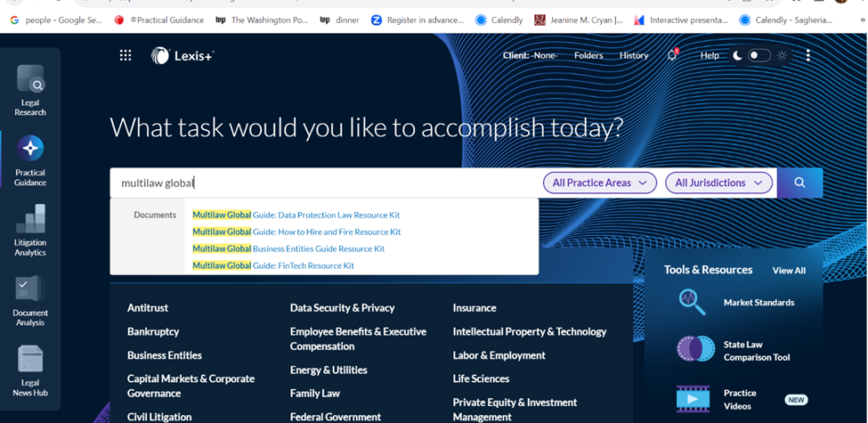Open Capital Markets & Corporate Governance
Image resolution: width=868 pixels, height=423 pixels.
point(191,386)
